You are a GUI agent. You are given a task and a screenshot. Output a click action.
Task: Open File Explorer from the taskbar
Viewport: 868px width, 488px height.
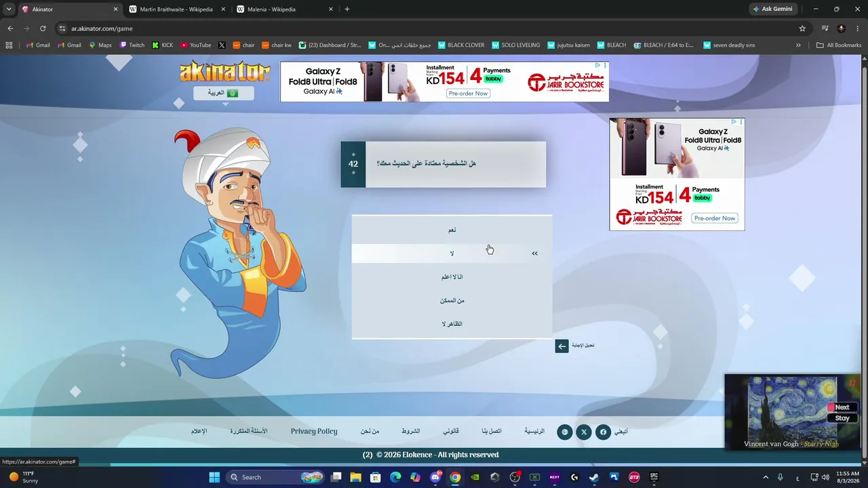pyautogui.click(x=355, y=477)
